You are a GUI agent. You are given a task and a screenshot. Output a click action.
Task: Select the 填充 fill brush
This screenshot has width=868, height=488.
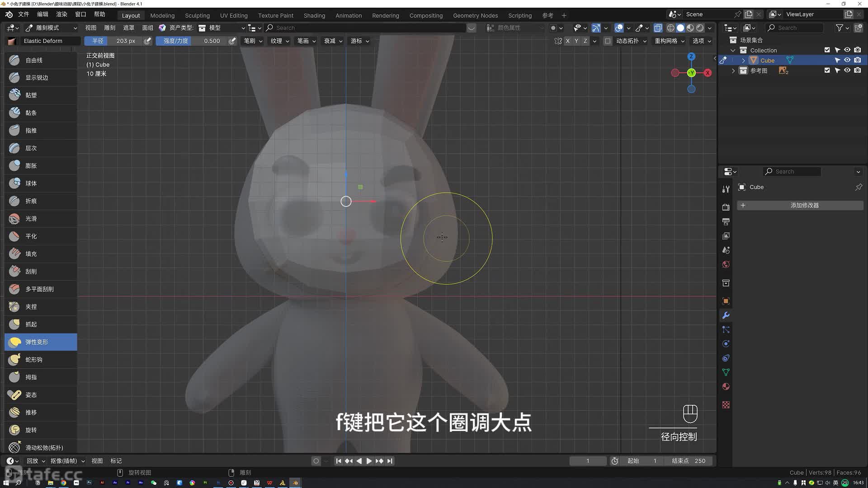[41, 254]
